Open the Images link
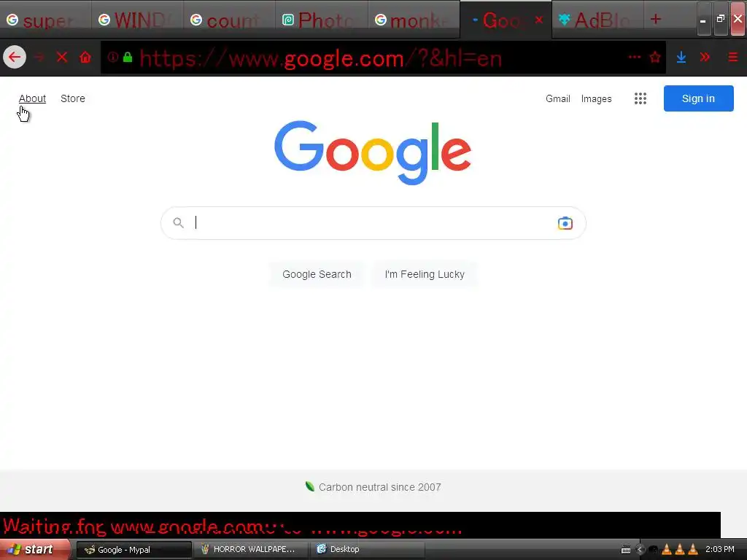 [597, 98]
